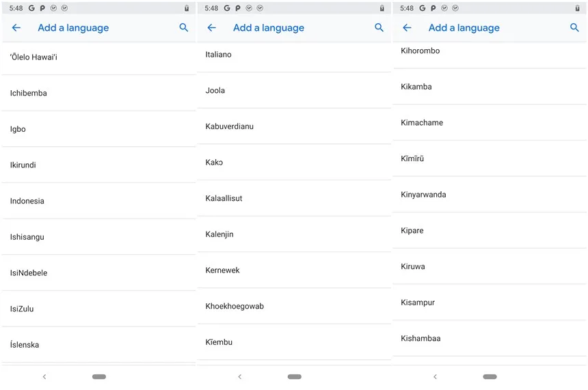Pick Kakɔ language
This screenshot has width=588, height=390.
click(295, 163)
